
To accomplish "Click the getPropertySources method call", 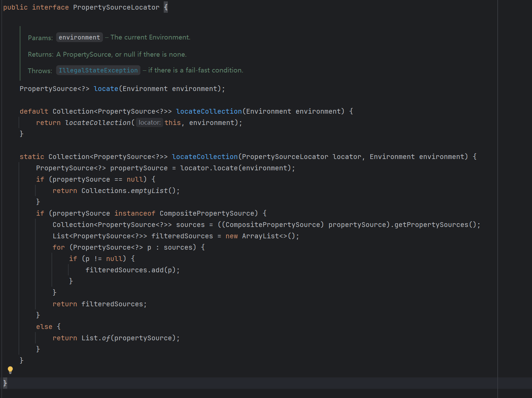I will (x=431, y=225).
